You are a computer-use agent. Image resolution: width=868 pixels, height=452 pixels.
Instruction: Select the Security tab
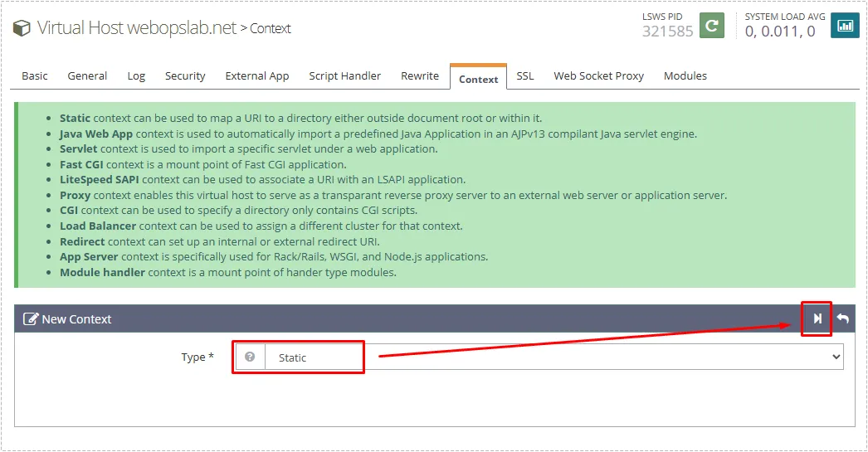click(185, 75)
